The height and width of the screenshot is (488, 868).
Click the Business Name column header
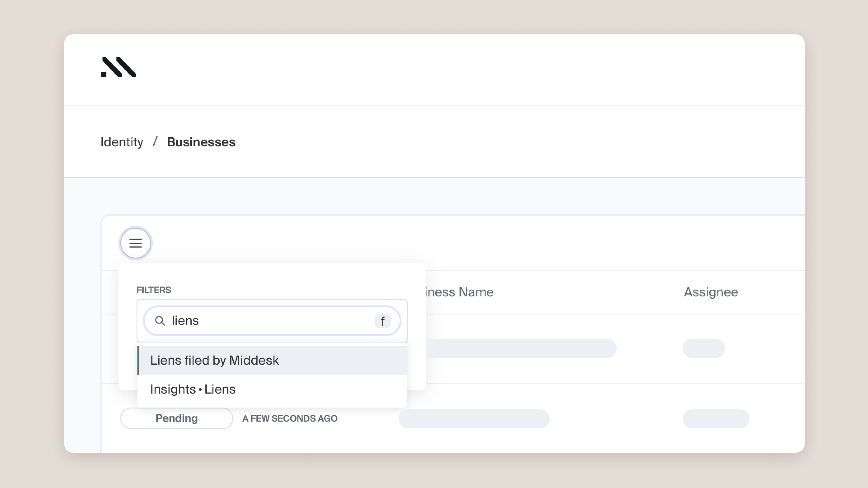(459, 292)
